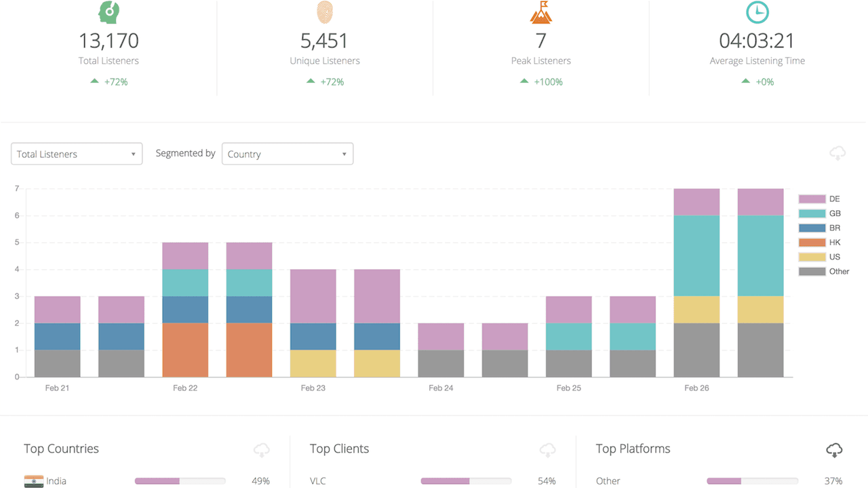Click the 13,170 Total Listeners figure
The image size is (868, 488).
[108, 41]
